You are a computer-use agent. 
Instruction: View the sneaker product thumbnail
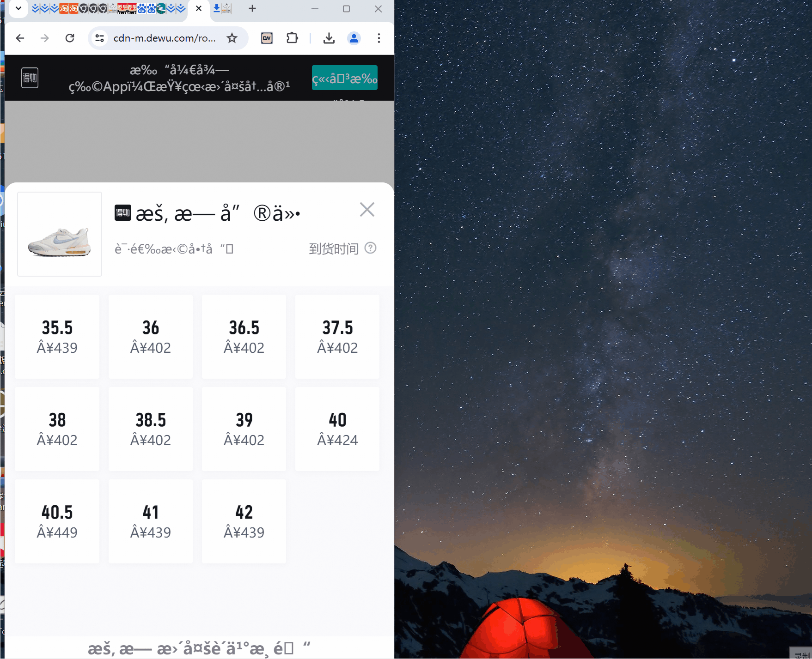(60, 234)
